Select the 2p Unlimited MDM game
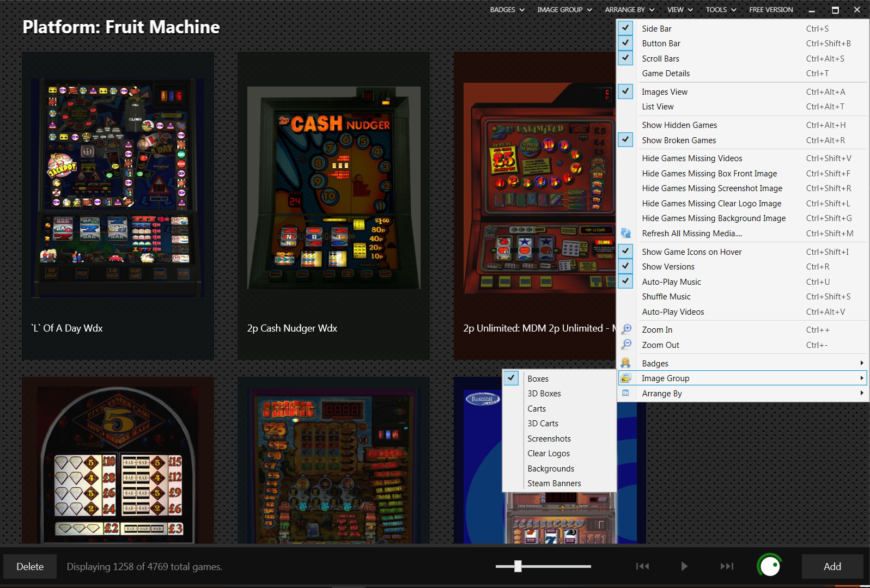Screen dimensions: 870x588 click(x=535, y=206)
